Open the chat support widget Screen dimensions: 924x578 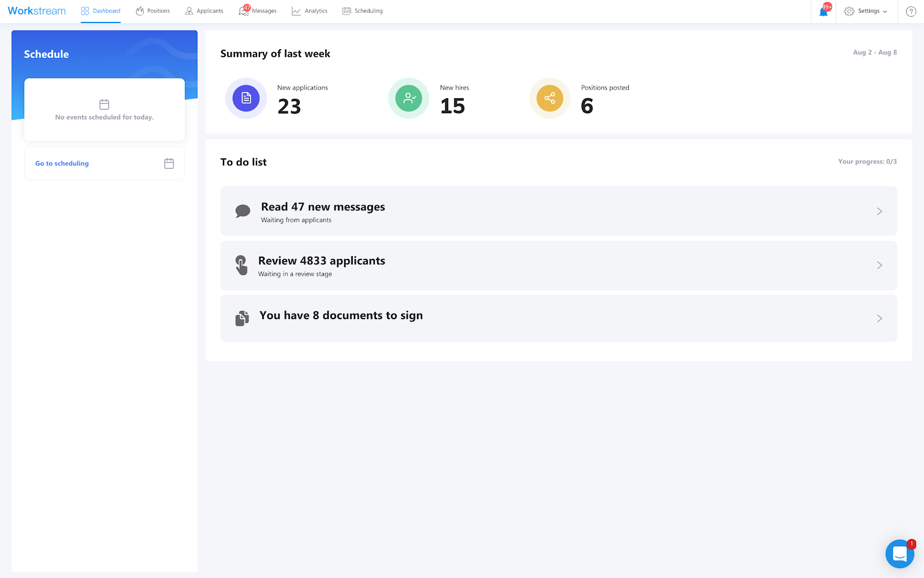tap(900, 554)
